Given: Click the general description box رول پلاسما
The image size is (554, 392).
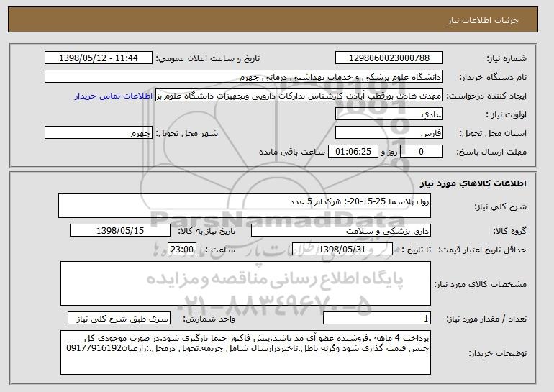Looking at the screenshot, I should point(245,206).
